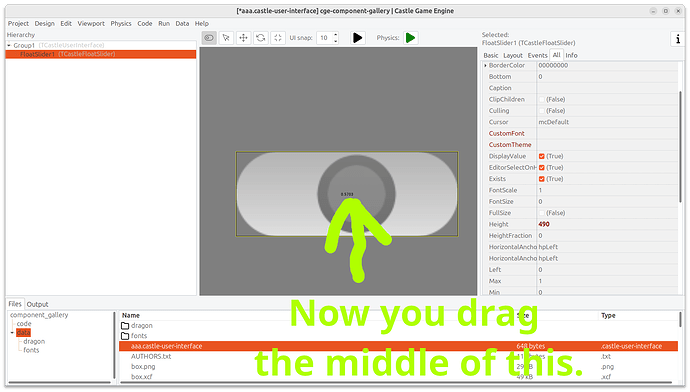The height and width of the screenshot is (392, 690).
Task: Open the first HorizontalAnchor hpLeft value
Action: point(607,247)
